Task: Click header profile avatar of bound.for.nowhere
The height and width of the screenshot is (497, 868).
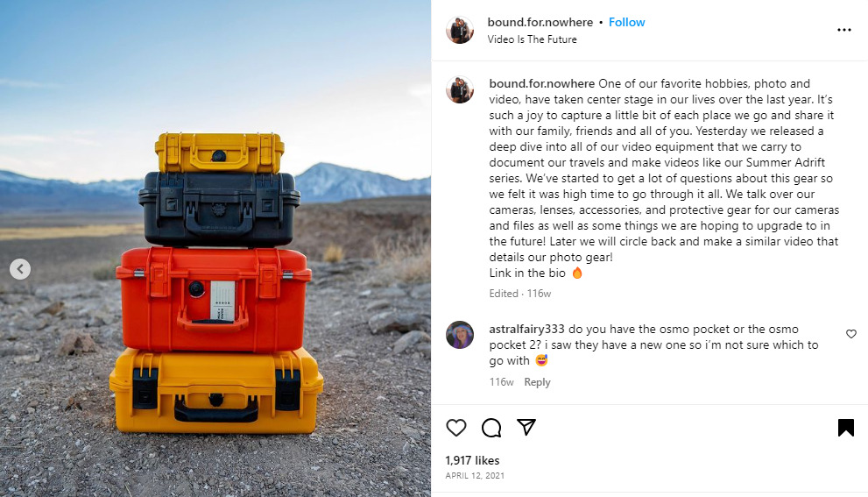Action: [460, 30]
